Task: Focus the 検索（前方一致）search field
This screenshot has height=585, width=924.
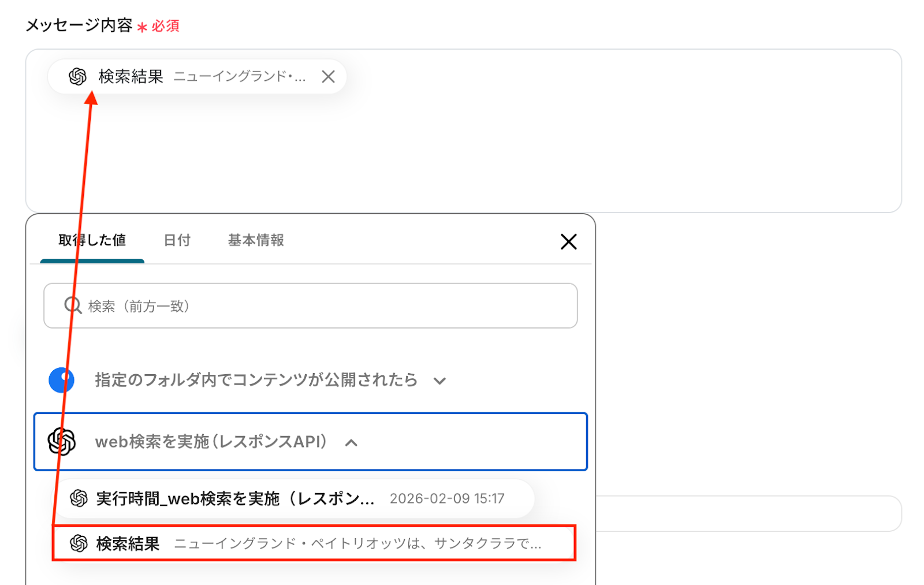Action: [323, 305]
